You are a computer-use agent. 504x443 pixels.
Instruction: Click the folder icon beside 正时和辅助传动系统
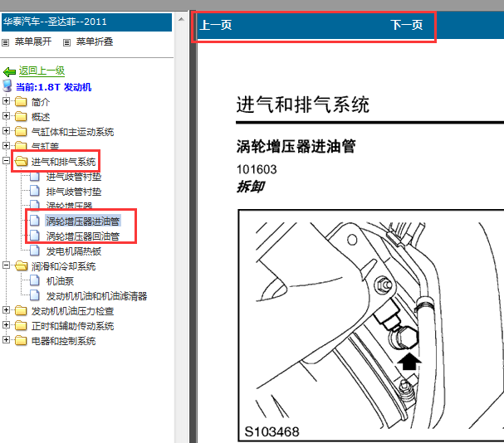tap(21, 325)
